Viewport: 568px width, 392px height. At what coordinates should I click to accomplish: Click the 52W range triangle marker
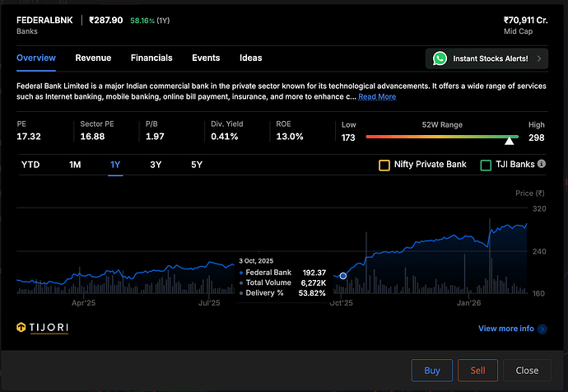click(x=509, y=141)
